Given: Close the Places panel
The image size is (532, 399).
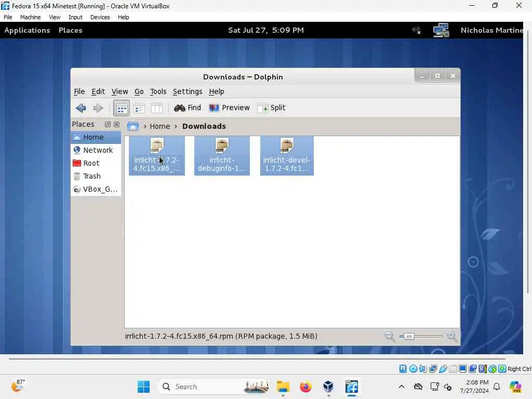Looking at the screenshot, I should coord(117,125).
